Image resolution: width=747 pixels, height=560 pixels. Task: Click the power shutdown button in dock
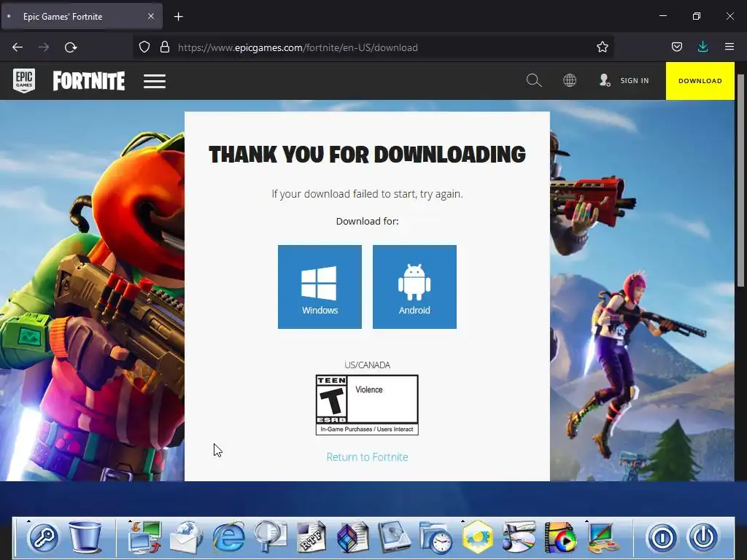[703, 537]
